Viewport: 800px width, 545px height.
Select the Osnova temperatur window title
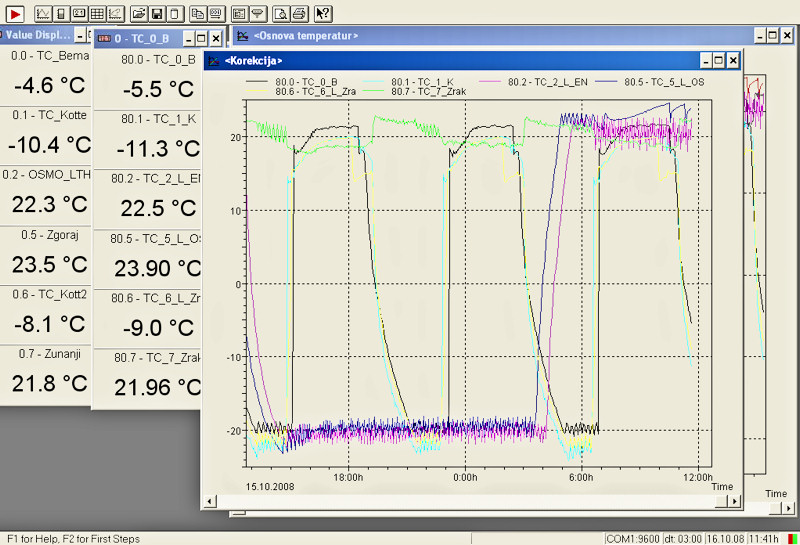(x=306, y=36)
